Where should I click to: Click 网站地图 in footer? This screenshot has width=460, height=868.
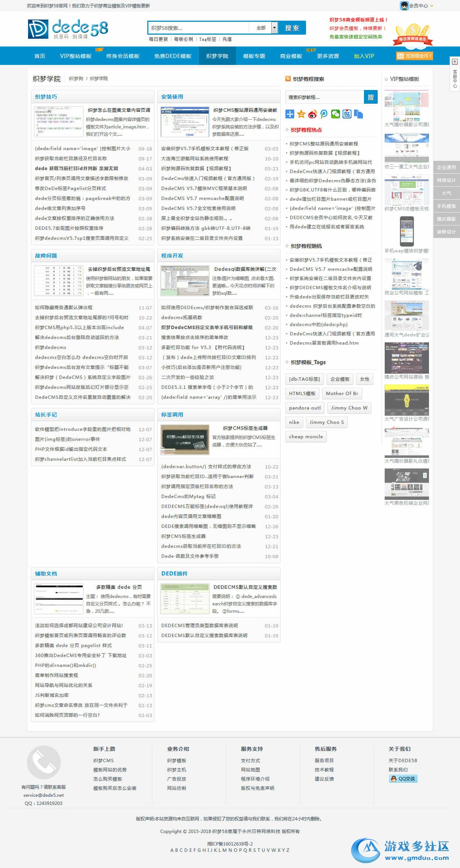pos(251,770)
